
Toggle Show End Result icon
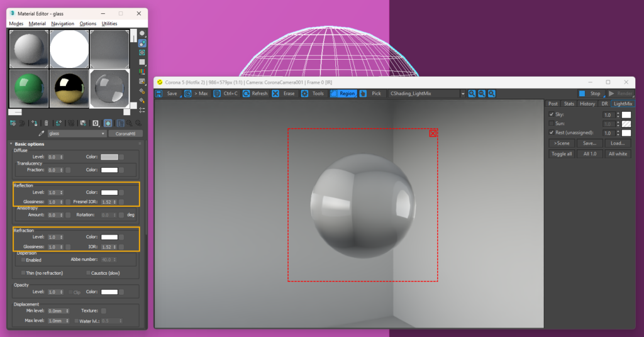tap(120, 123)
